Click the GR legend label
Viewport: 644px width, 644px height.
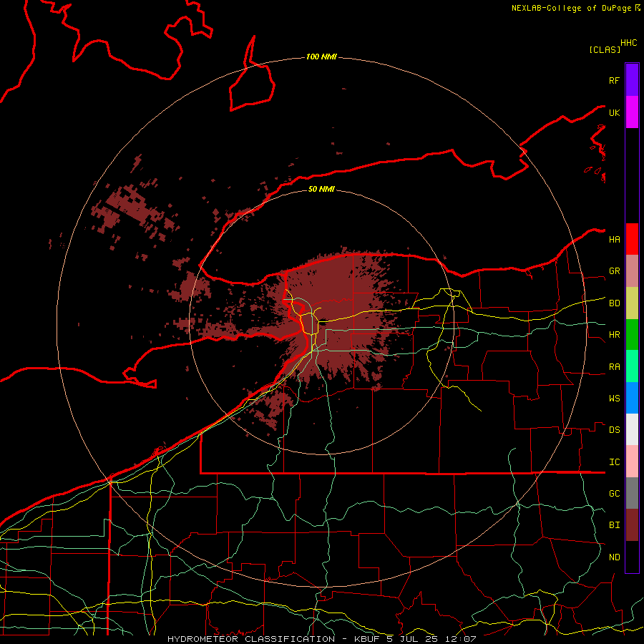click(614, 271)
